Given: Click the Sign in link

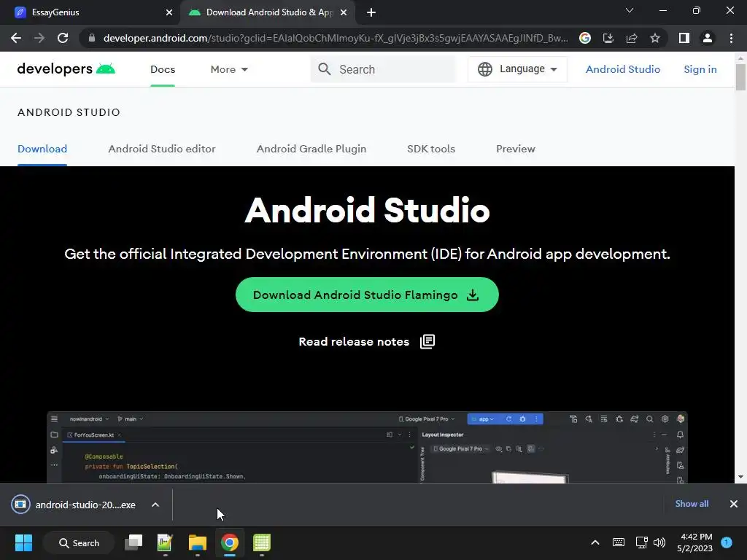Looking at the screenshot, I should [700, 69].
